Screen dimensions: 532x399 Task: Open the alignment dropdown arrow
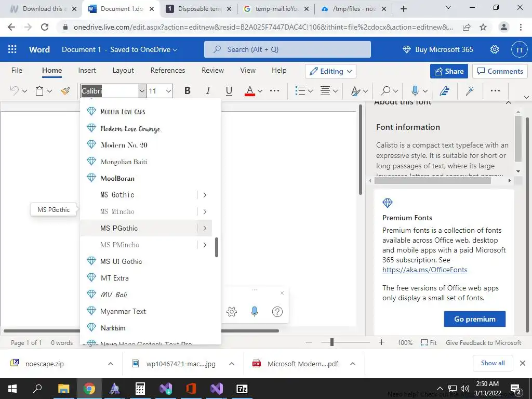click(x=335, y=91)
